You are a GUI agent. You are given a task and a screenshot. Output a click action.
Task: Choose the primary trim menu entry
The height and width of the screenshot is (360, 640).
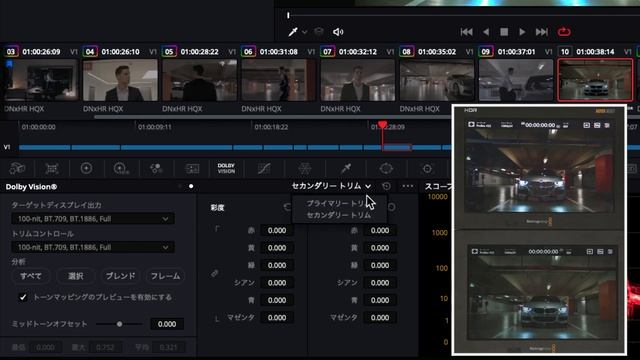click(x=339, y=203)
